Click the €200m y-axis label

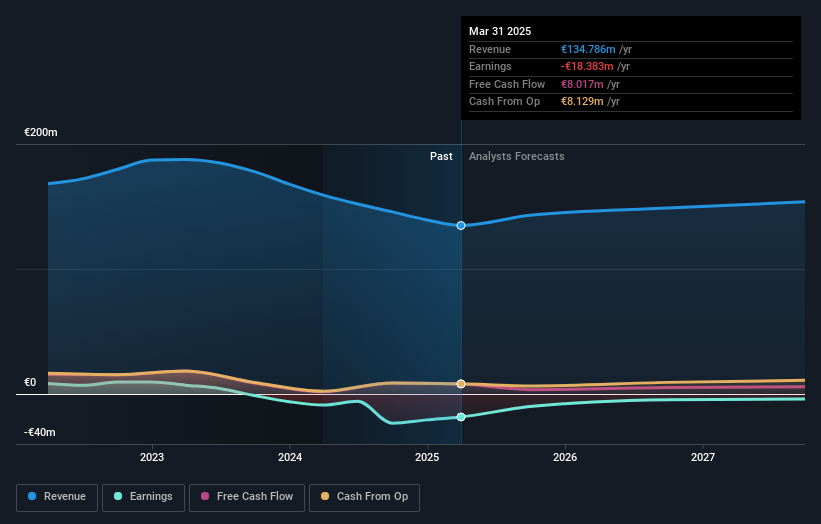click(x=41, y=132)
